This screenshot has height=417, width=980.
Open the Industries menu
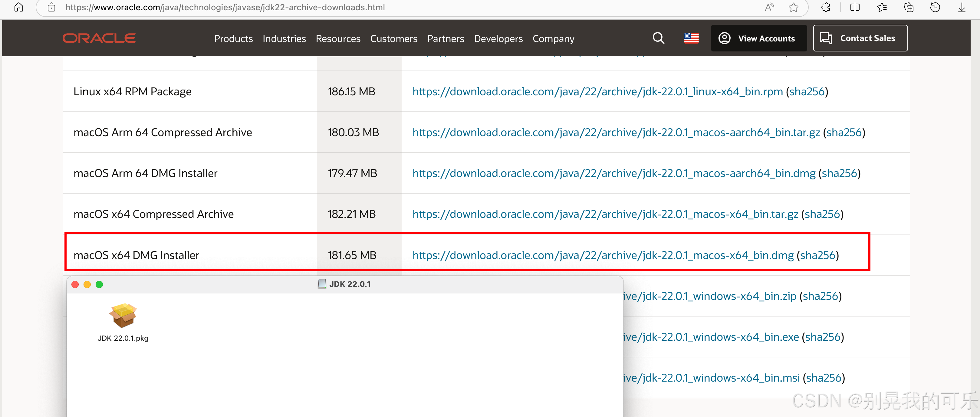click(284, 38)
